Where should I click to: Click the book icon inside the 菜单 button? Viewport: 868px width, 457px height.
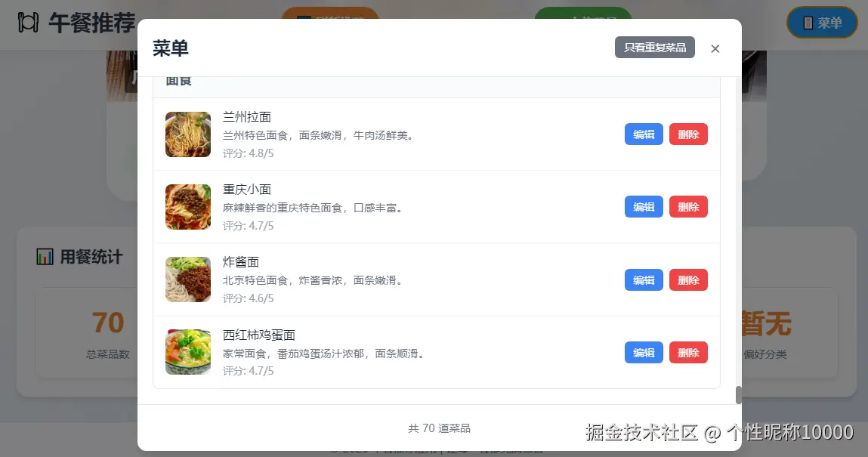(808, 23)
